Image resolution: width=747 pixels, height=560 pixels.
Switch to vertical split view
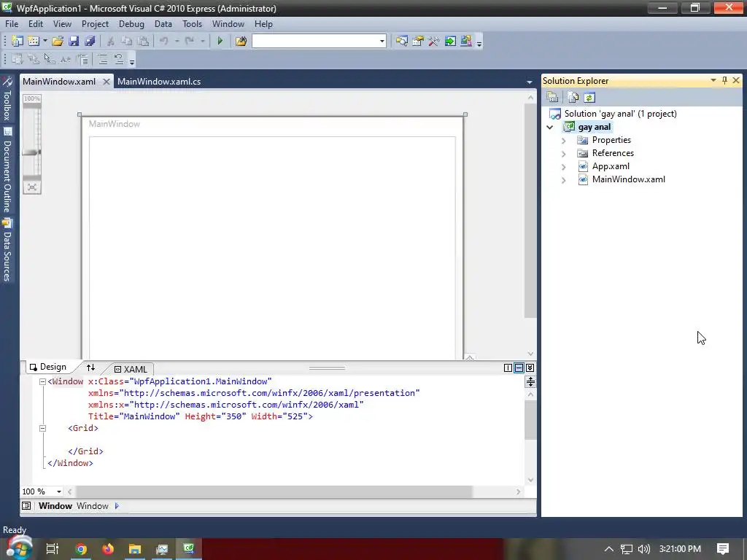(x=508, y=367)
